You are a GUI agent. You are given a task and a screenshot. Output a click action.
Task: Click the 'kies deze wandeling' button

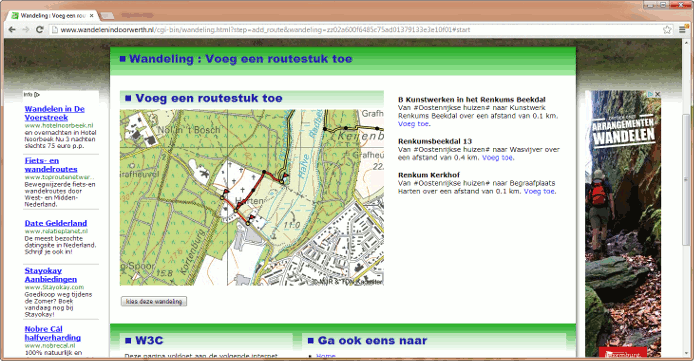point(154,301)
